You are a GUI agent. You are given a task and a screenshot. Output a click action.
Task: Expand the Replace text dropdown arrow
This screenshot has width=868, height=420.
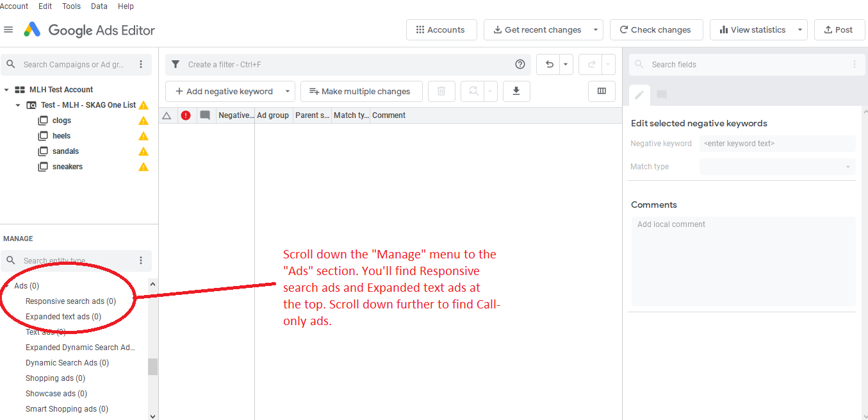click(490, 91)
